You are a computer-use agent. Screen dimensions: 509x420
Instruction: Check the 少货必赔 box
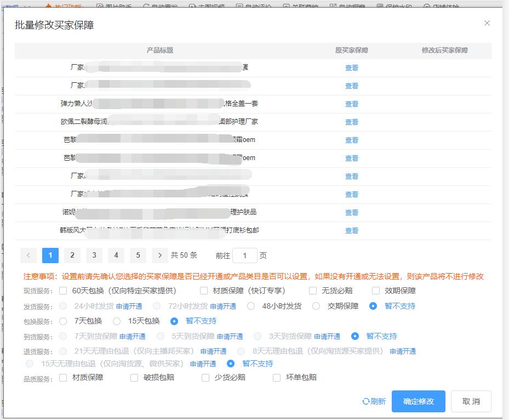(205, 377)
